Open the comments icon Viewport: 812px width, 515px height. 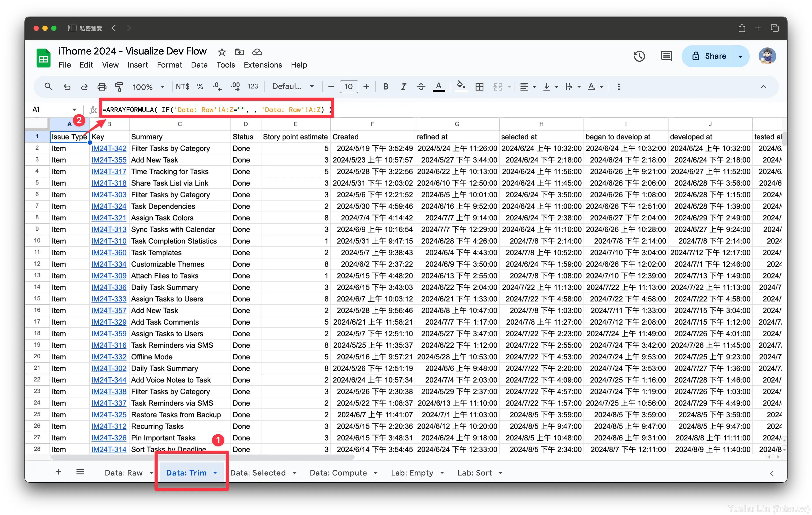pos(666,56)
